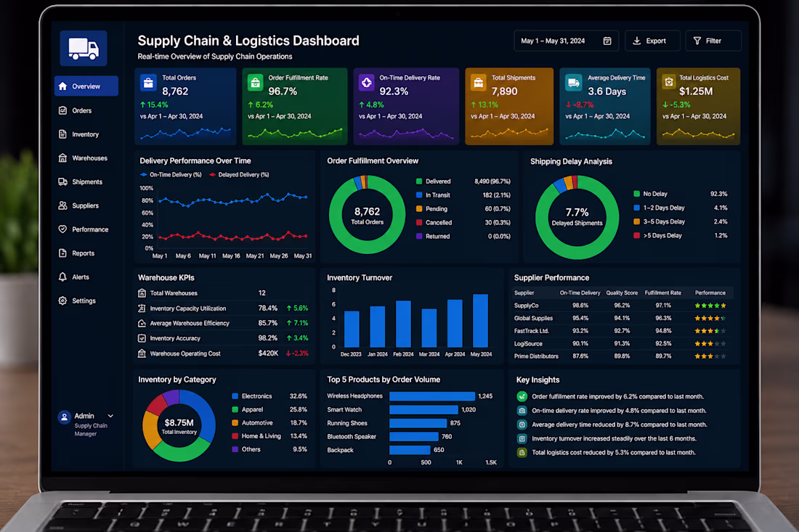This screenshot has width=799, height=532.
Task: Click the Smart Watch product label
Action: pyautogui.click(x=344, y=410)
